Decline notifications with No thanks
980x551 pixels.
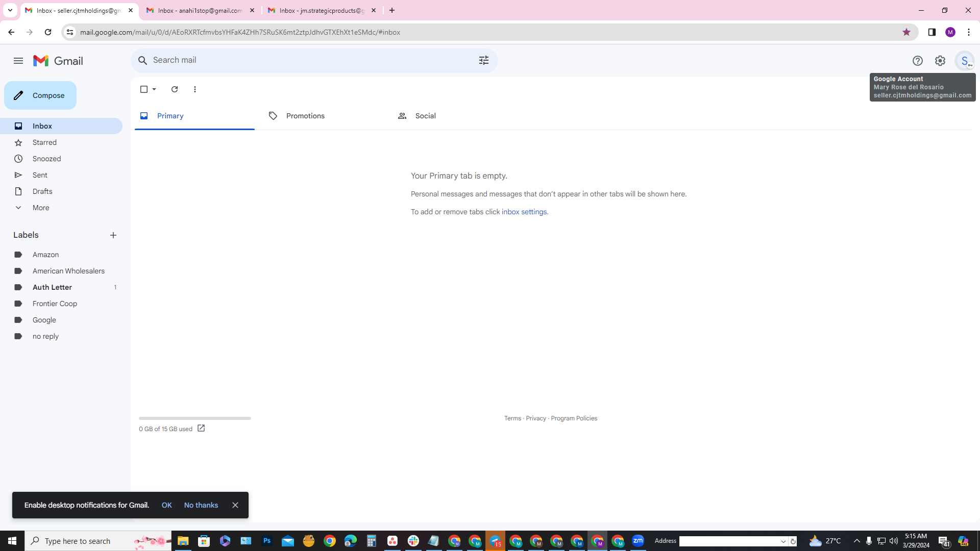coord(201,505)
